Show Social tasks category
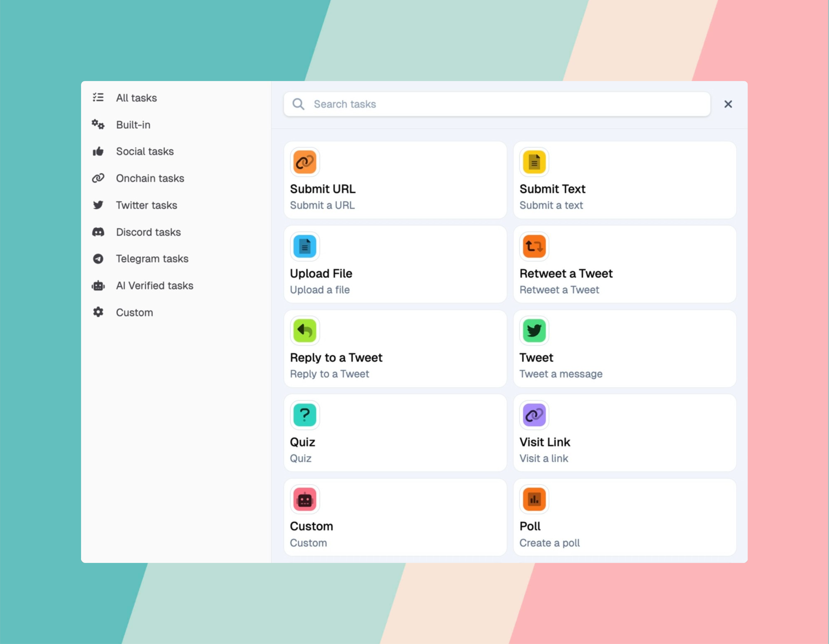This screenshot has width=829, height=644. [x=145, y=151]
